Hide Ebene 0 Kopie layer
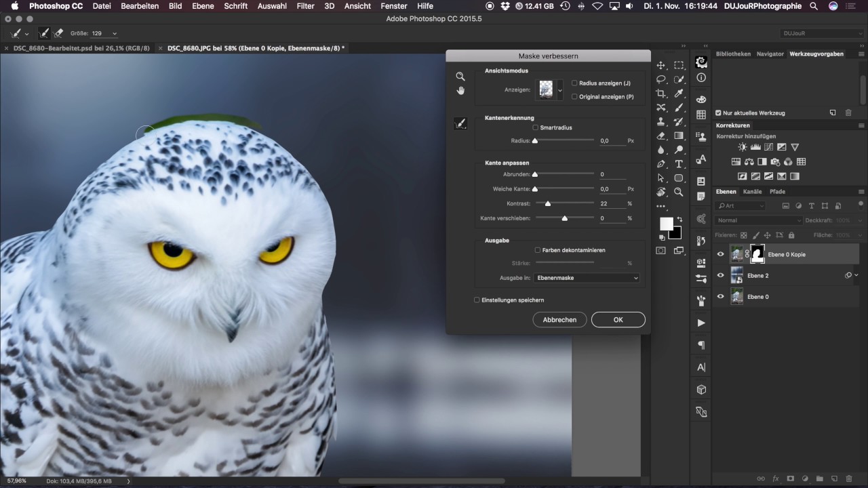The image size is (868, 488). click(721, 254)
